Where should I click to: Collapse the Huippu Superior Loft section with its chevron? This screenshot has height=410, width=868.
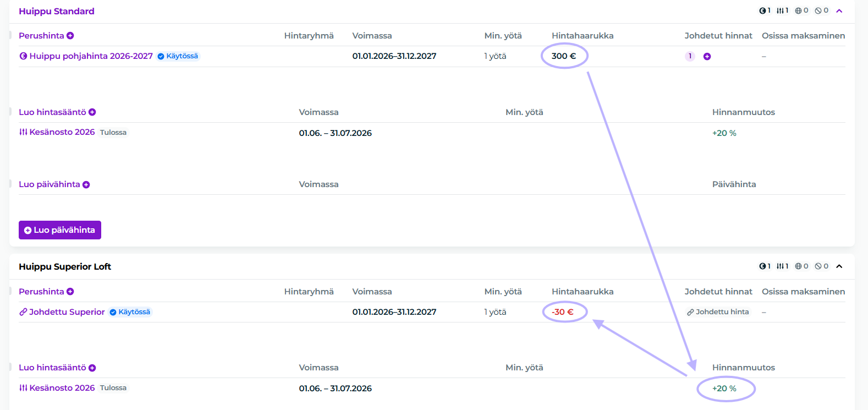[839, 266]
